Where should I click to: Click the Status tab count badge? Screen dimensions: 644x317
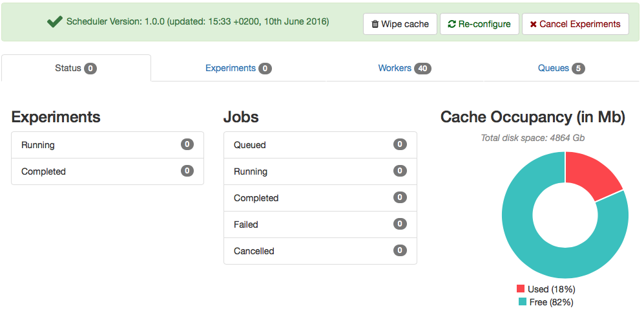(x=90, y=69)
